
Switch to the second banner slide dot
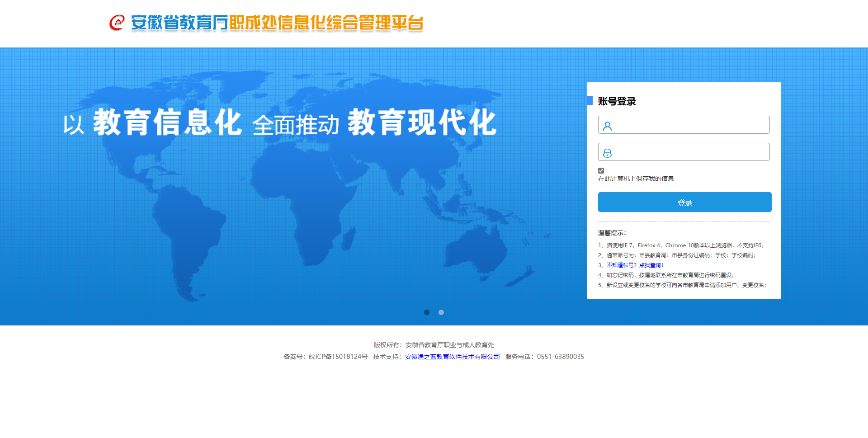point(441,312)
